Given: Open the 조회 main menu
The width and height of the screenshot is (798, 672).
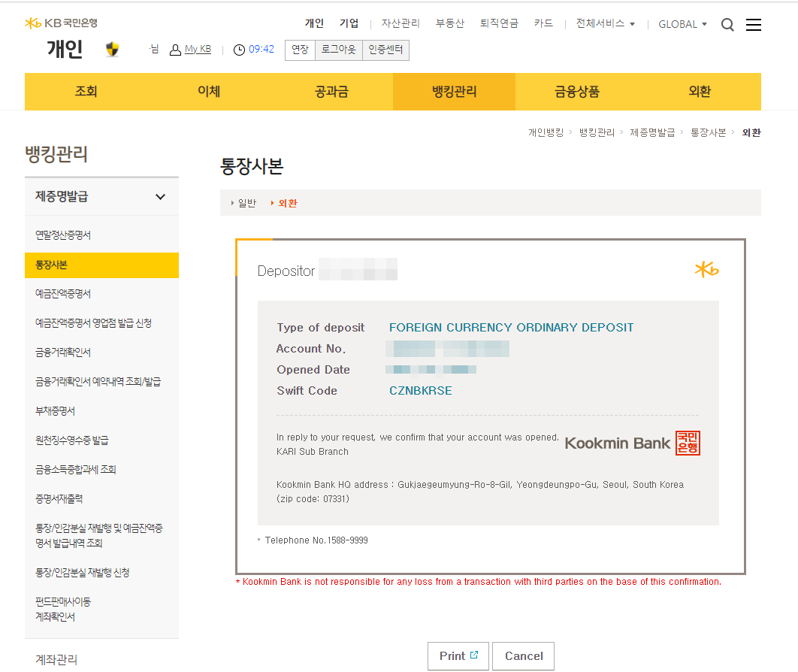Looking at the screenshot, I should coord(86,92).
